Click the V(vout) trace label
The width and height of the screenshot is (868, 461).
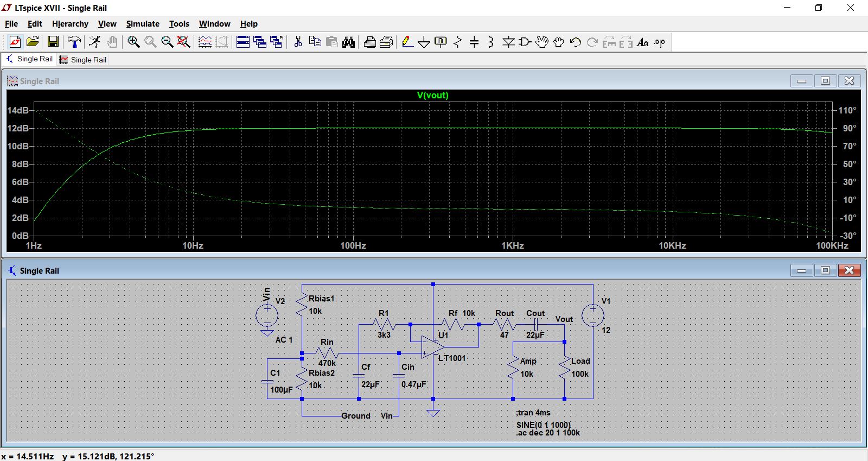[432, 96]
